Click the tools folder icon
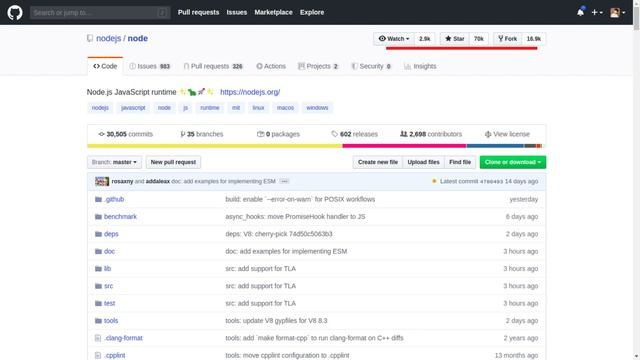This screenshot has width=640, height=360. pos(98,321)
